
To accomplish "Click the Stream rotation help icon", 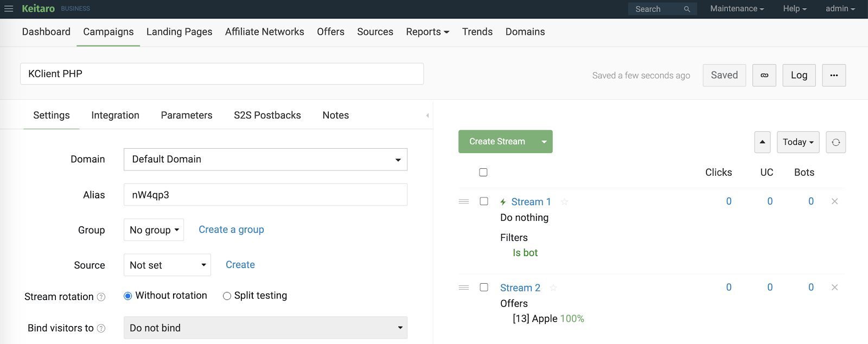I will [x=101, y=297].
